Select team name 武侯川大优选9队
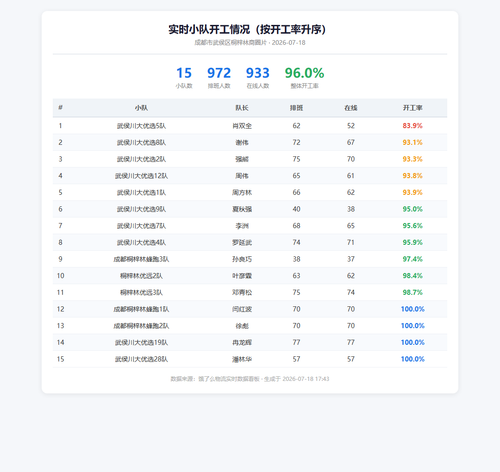 141,209
